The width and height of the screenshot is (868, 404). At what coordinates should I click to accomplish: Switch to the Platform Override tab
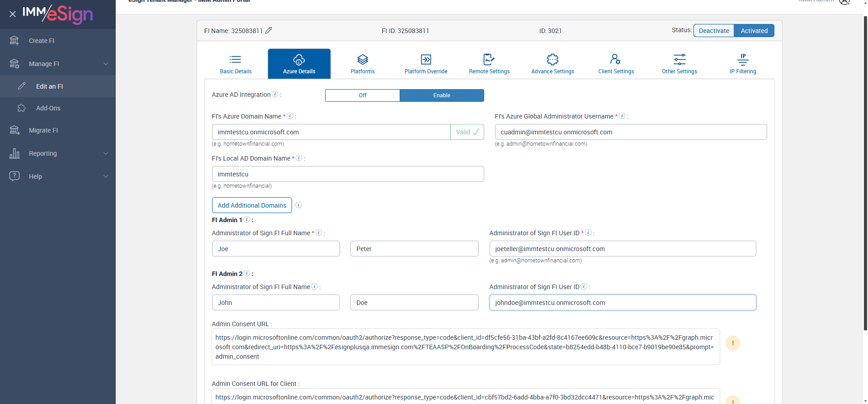click(426, 64)
